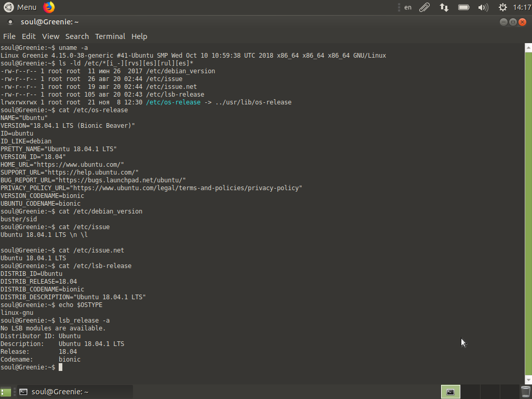
Task: Click the 'buster/sid' output line
Action: [18, 220]
